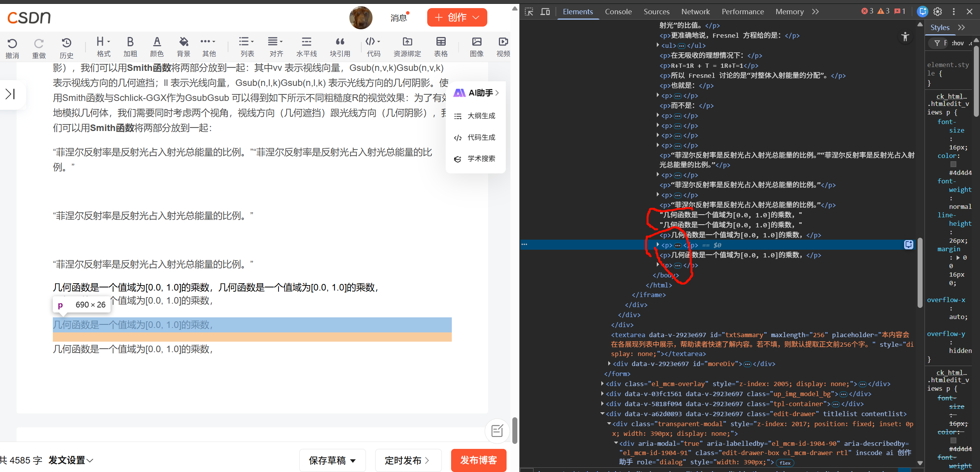The width and height of the screenshot is (980, 472).
Task: Click the user avatar thumbnail
Action: point(361,17)
